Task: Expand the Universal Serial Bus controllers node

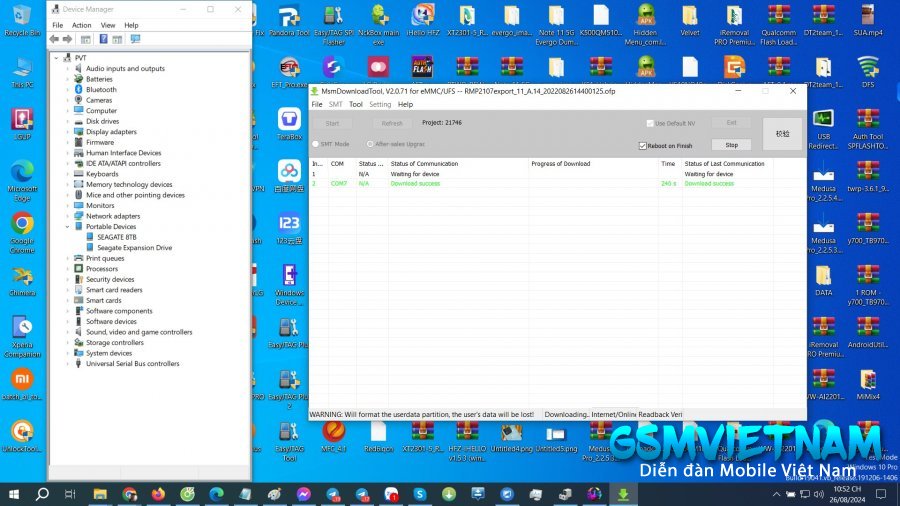Action: pyautogui.click(x=67, y=364)
